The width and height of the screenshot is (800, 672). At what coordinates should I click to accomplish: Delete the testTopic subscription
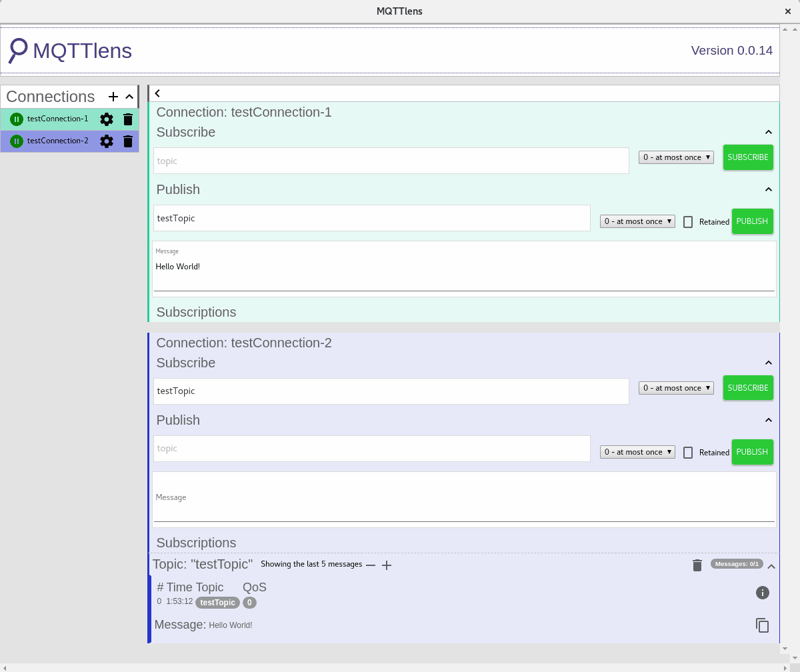[x=697, y=565]
